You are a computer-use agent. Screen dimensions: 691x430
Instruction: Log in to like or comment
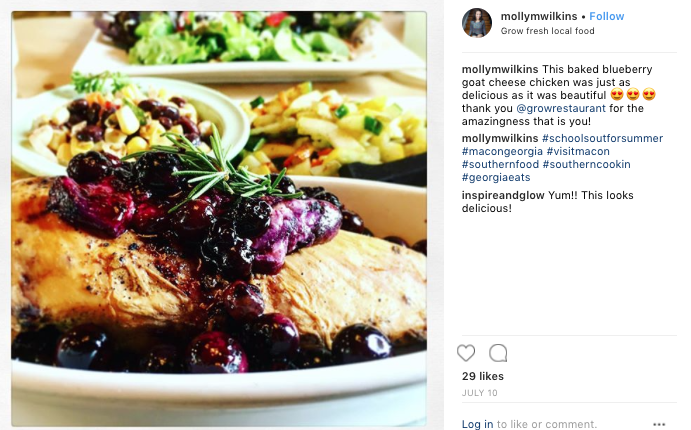477,424
